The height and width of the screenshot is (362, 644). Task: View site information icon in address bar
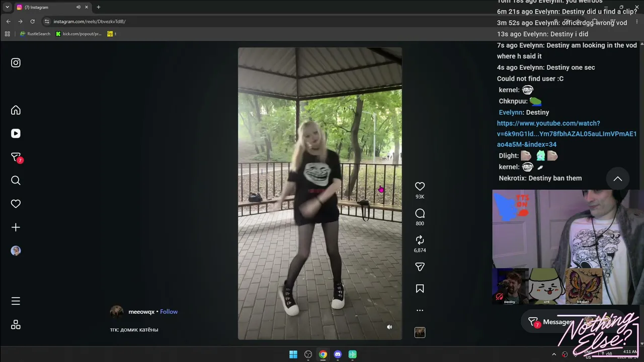click(47, 22)
